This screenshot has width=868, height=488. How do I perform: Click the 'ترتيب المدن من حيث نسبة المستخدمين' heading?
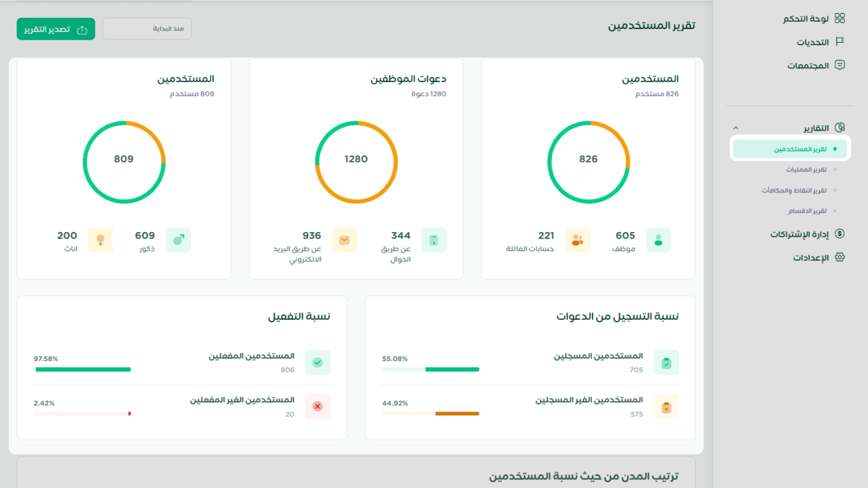point(584,476)
